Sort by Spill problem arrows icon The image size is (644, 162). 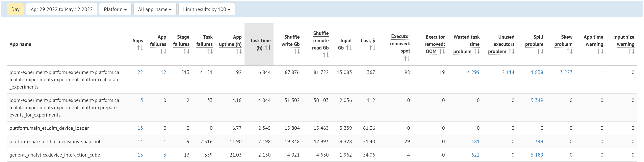541,52
